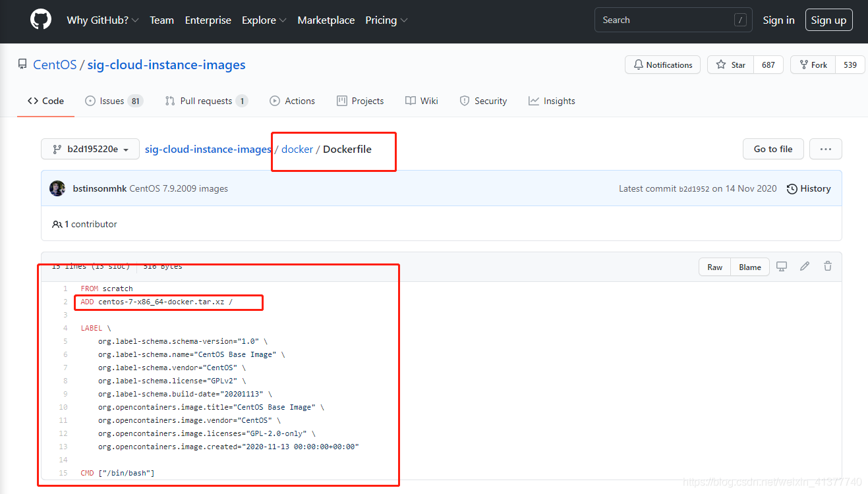Image resolution: width=868 pixels, height=494 pixels.
Task: Click the History clock link
Action: [x=809, y=188]
